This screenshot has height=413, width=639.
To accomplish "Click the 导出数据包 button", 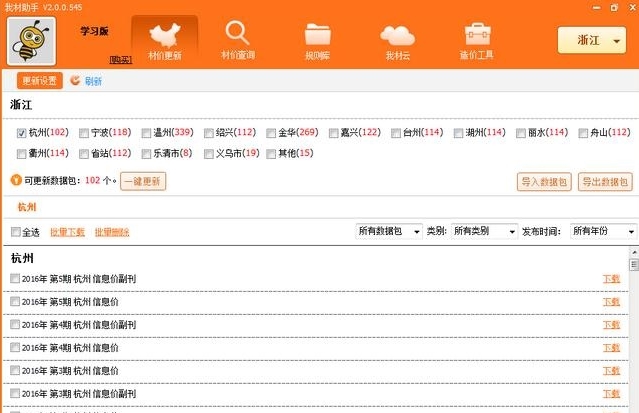I will coord(605,181).
